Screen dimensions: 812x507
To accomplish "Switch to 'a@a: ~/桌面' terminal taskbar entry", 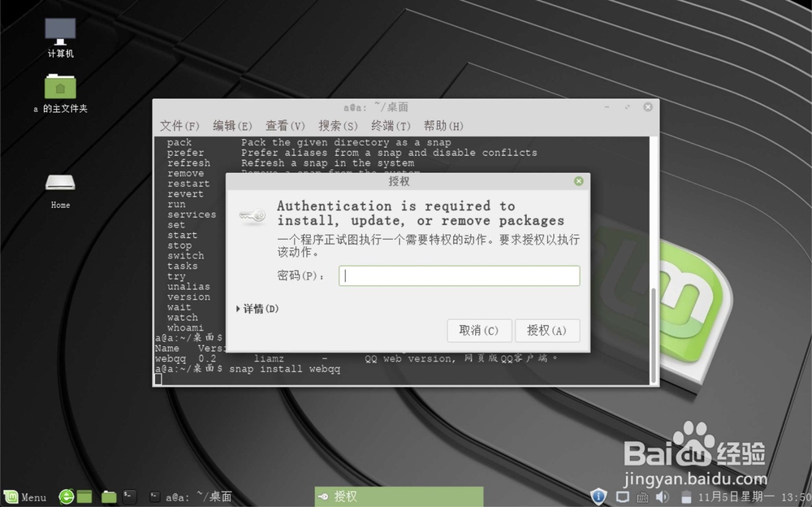I will (x=191, y=496).
